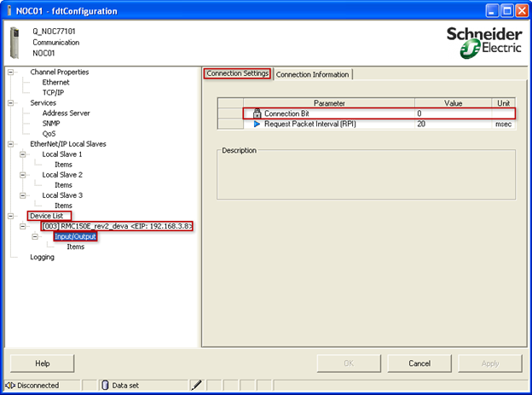
Task: Click the blue arrow beside Request Packet Interval
Action: tap(257, 125)
